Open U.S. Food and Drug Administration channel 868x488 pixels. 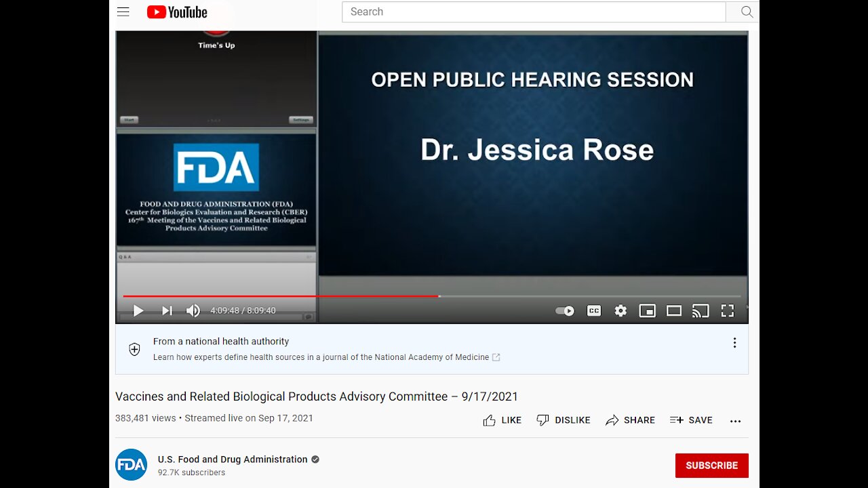pyautogui.click(x=233, y=460)
